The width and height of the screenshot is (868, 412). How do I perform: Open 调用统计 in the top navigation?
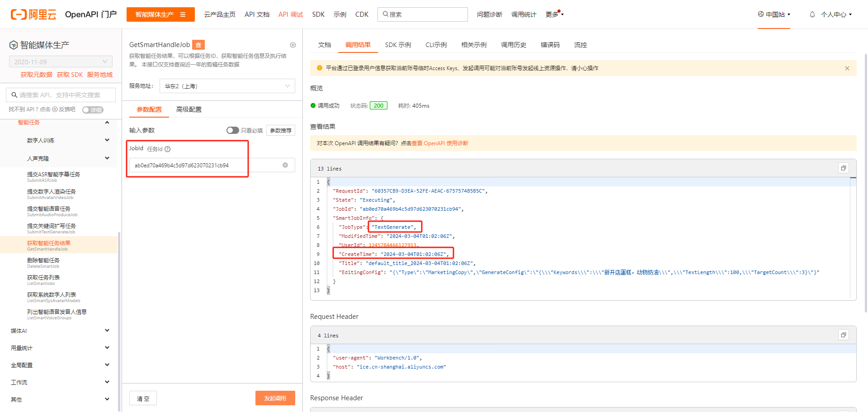pyautogui.click(x=524, y=14)
